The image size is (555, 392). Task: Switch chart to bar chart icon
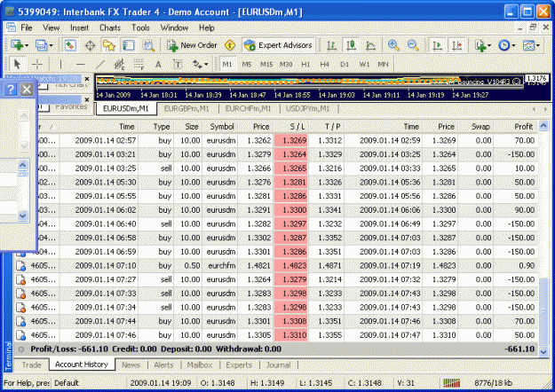(x=331, y=45)
